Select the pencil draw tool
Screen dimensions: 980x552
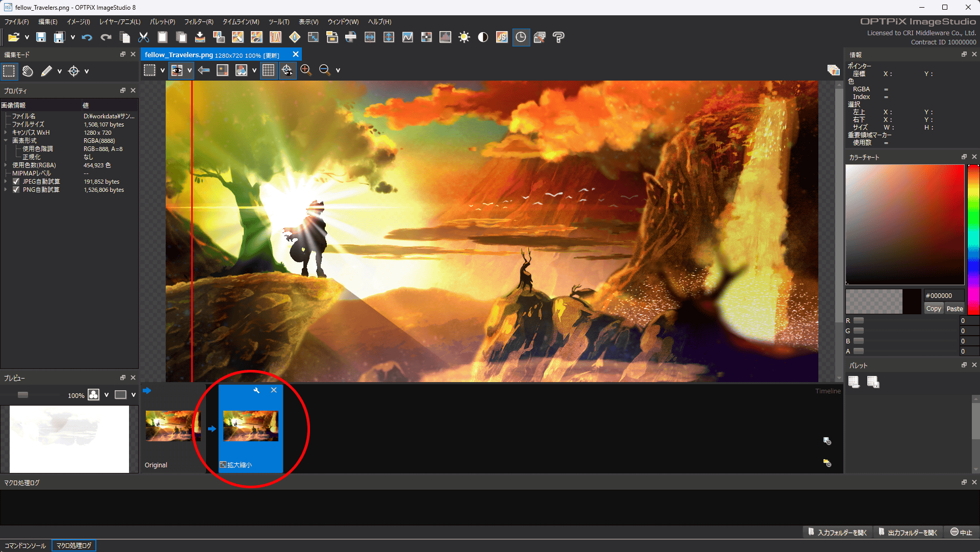pyautogui.click(x=46, y=71)
